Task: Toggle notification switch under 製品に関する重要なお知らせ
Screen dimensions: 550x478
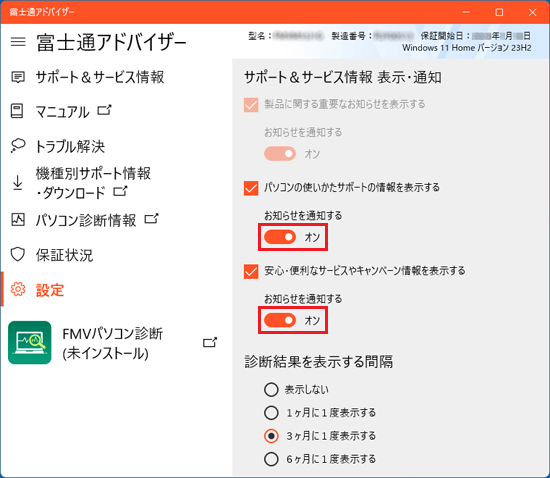Action: coord(280,154)
